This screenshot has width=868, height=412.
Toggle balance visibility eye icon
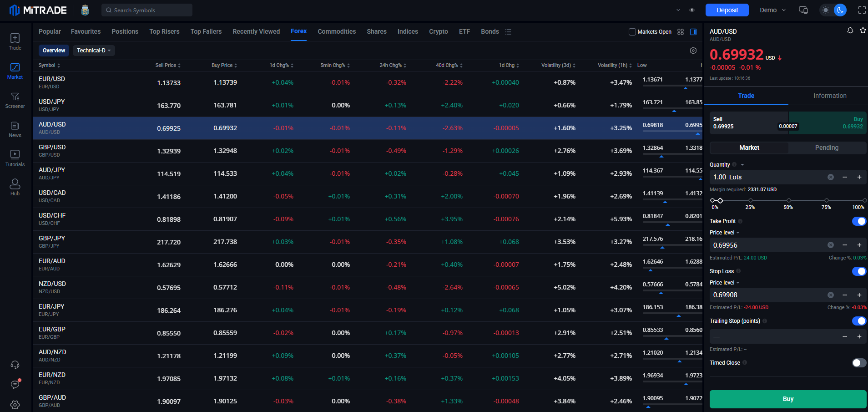click(692, 10)
